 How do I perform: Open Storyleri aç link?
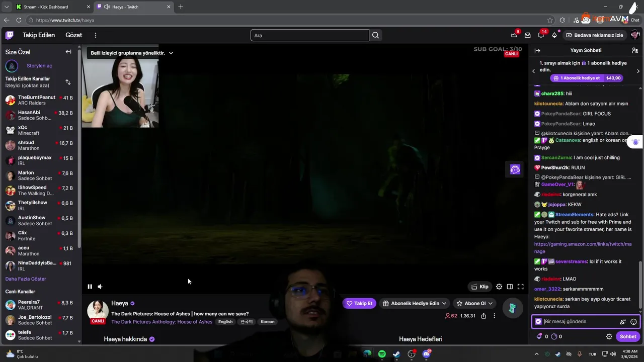point(39,66)
